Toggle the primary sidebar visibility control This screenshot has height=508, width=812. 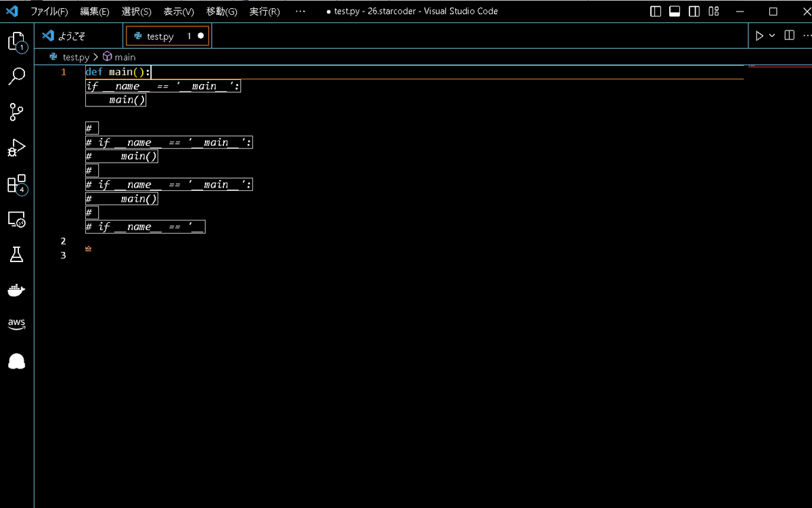[x=654, y=11]
